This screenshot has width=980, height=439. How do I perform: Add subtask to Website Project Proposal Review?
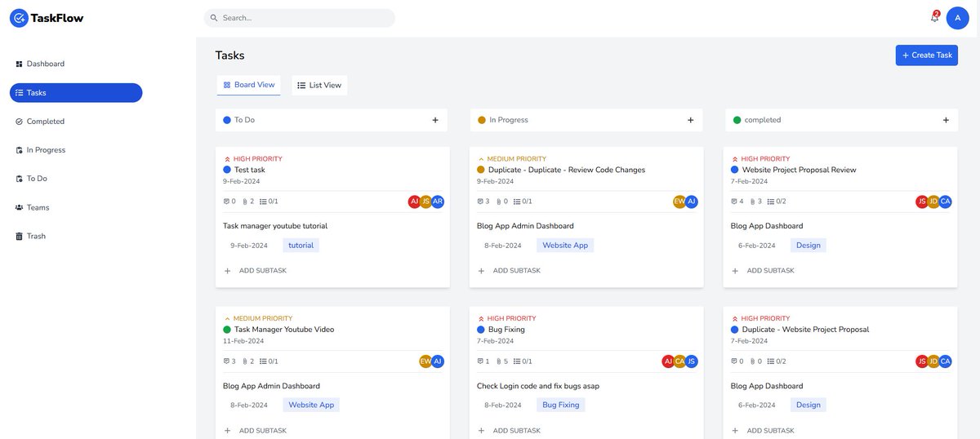763,270
